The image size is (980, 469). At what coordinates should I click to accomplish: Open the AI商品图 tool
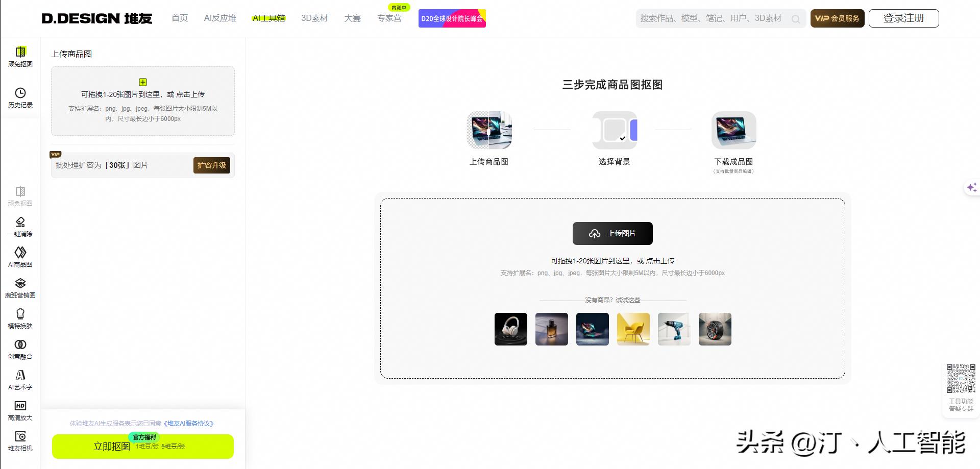coord(20,257)
